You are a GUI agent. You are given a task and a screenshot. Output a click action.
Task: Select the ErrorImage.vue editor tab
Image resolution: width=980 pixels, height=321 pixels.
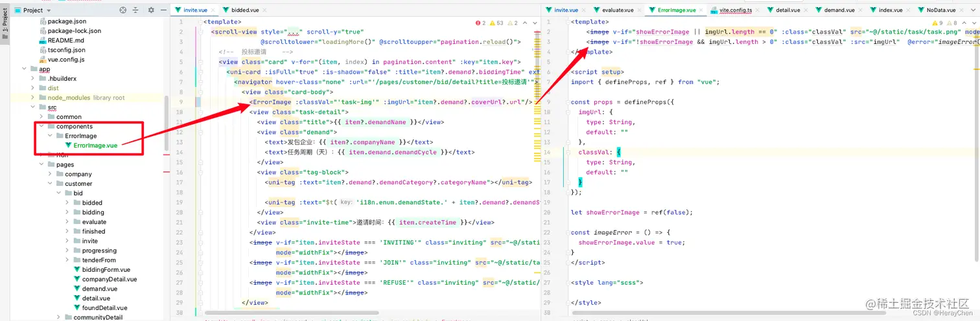point(675,10)
